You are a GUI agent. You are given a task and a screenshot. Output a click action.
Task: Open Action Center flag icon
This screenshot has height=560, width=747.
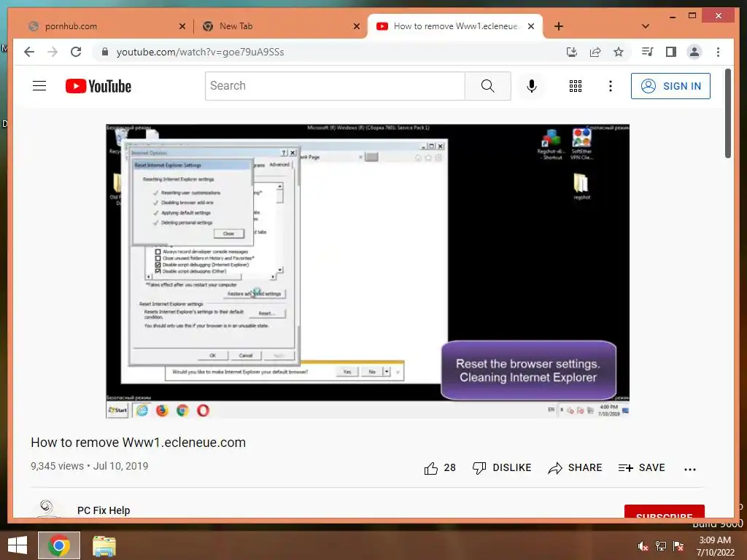coord(678,546)
